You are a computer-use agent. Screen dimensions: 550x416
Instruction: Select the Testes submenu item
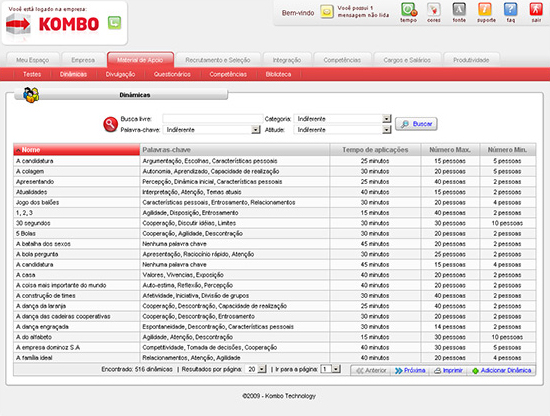(32, 74)
